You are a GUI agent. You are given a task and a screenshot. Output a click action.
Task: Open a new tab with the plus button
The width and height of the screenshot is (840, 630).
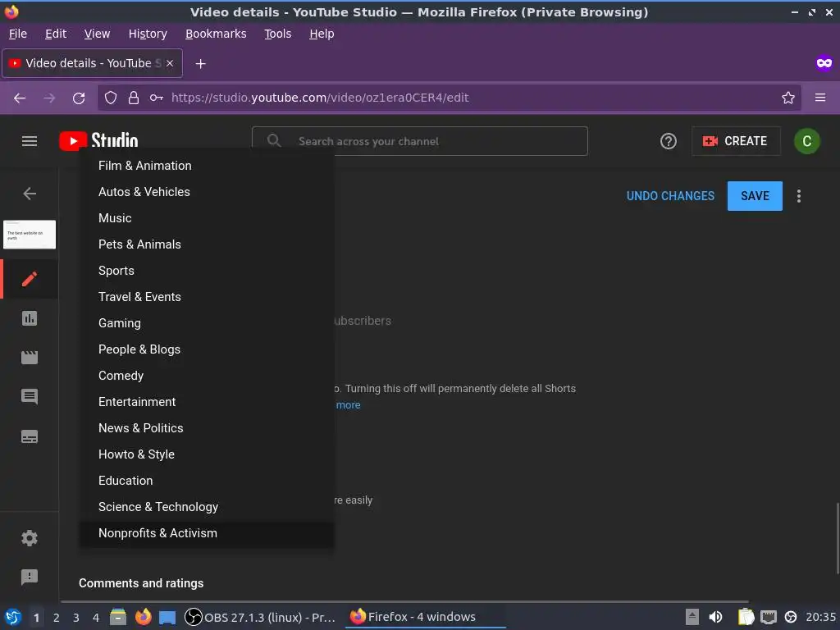pyautogui.click(x=200, y=64)
